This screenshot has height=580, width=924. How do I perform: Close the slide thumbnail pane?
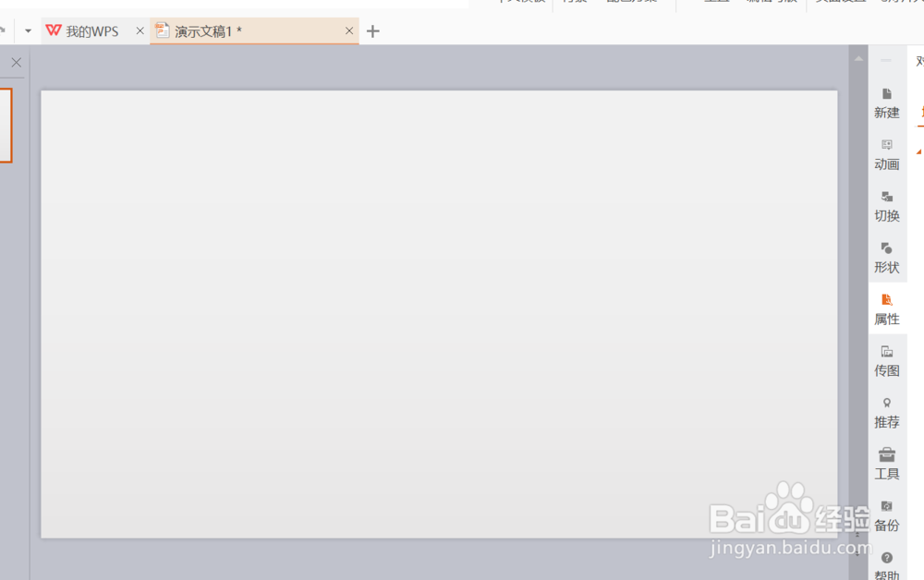[17, 63]
